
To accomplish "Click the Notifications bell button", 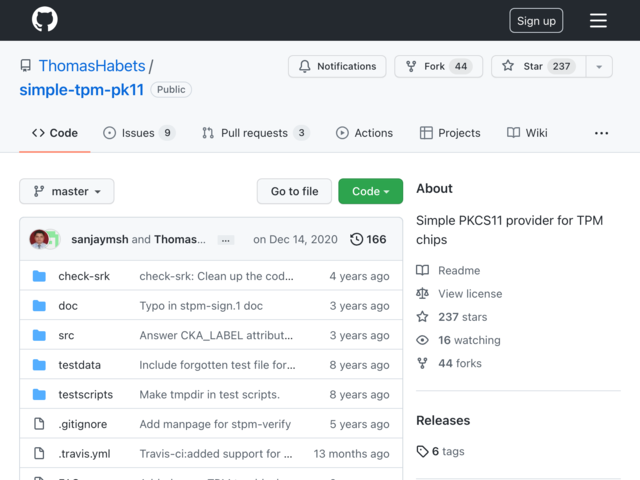I will coord(337,66).
